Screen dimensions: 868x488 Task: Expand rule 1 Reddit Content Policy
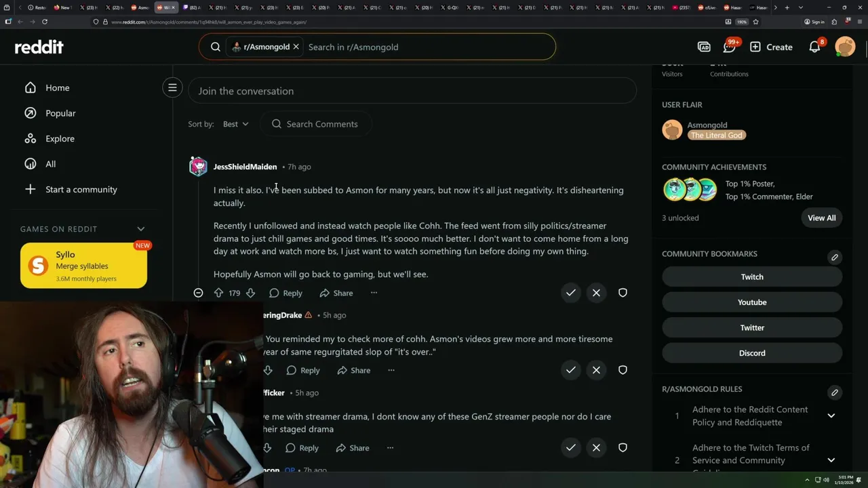[x=831, y=415]
